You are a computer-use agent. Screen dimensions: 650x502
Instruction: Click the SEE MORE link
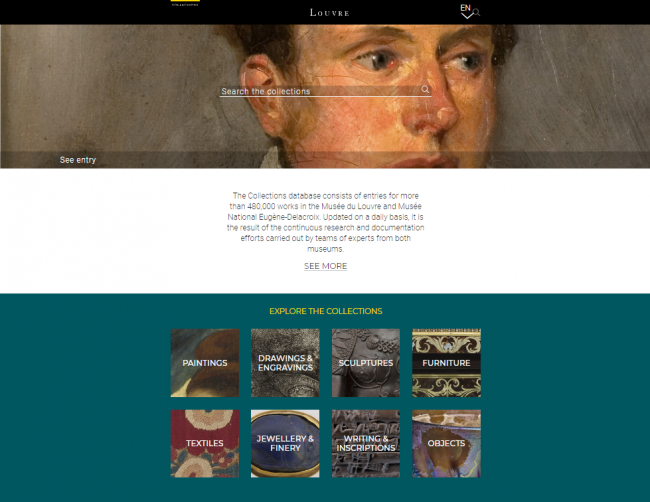click(x=325, y=266)
